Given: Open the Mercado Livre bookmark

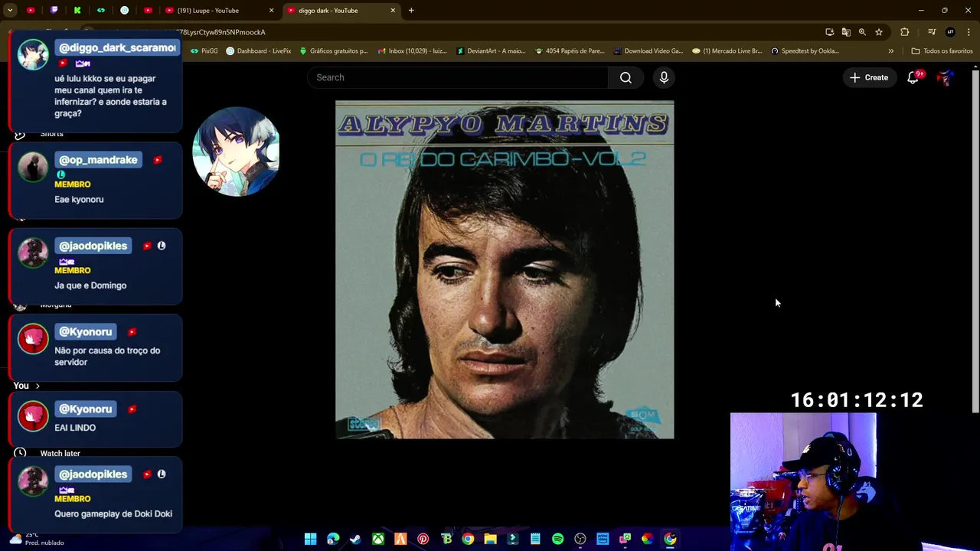Looking at the screenshot, I should [727, 51].
